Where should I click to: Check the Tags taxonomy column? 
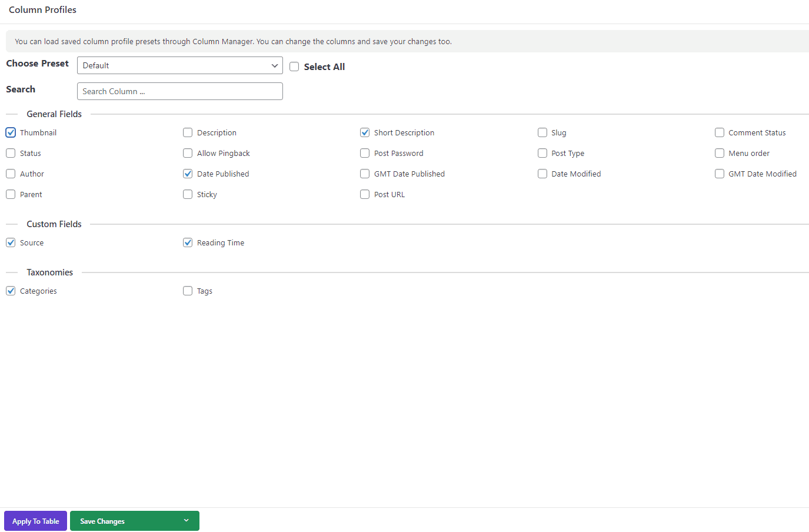pos(187,291)
